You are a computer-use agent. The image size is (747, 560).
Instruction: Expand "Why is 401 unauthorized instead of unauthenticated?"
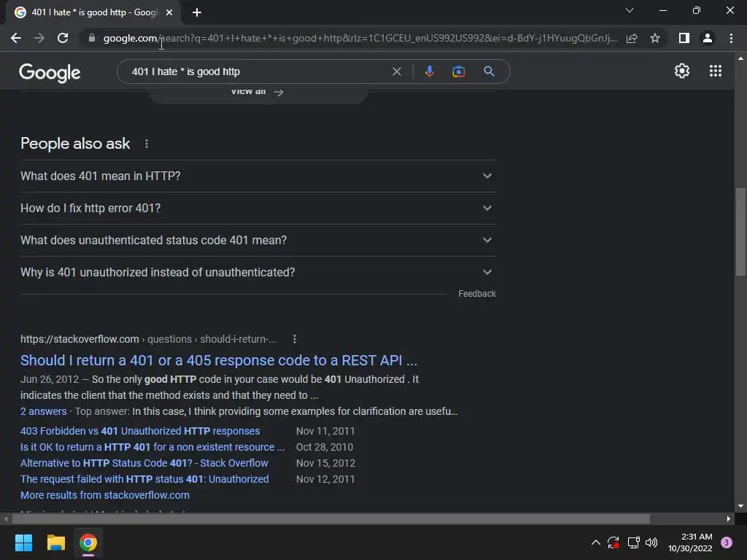[x=258, y=273]
